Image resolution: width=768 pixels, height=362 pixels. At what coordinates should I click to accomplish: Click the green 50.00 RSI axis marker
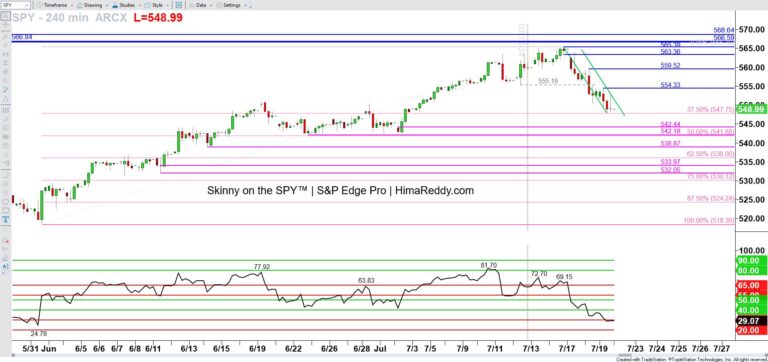point(752,300)
